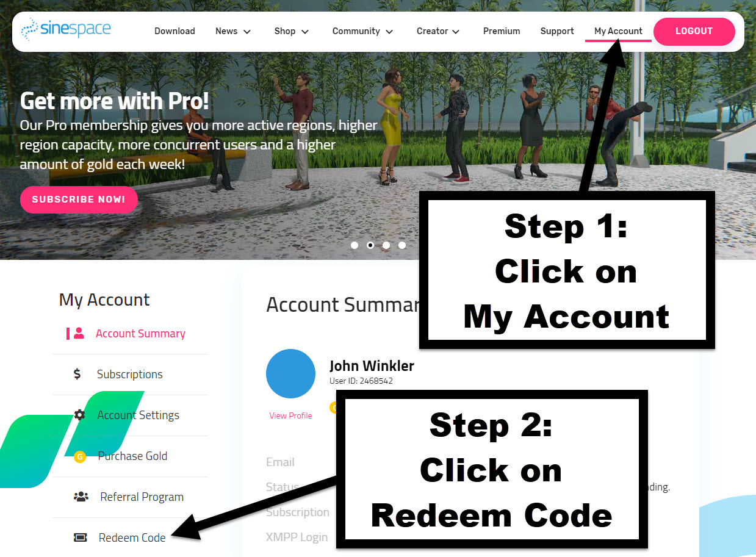Viewport: 756px width, 557px height.
Task: Click the sinespace logo
Action: click(x=66, y=29)
